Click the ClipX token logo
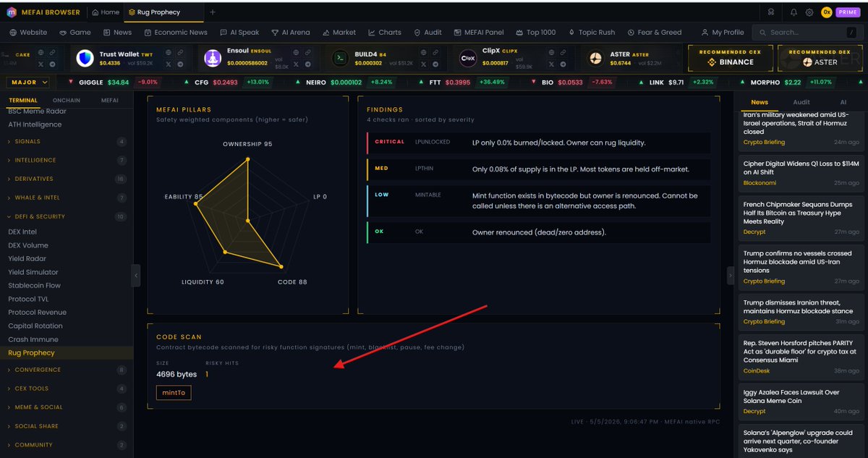This screenshot has width=868, height=458. tap(469, 59)
